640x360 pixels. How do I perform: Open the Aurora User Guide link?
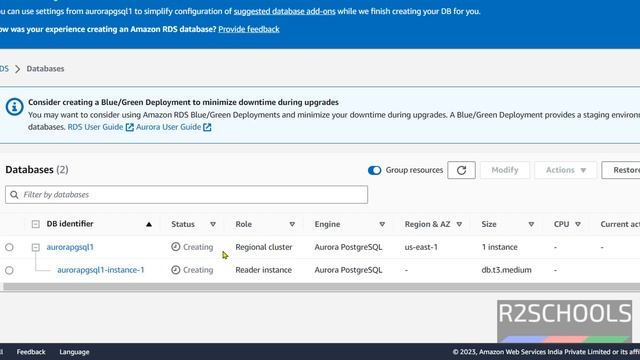click(x=169, y=127)
